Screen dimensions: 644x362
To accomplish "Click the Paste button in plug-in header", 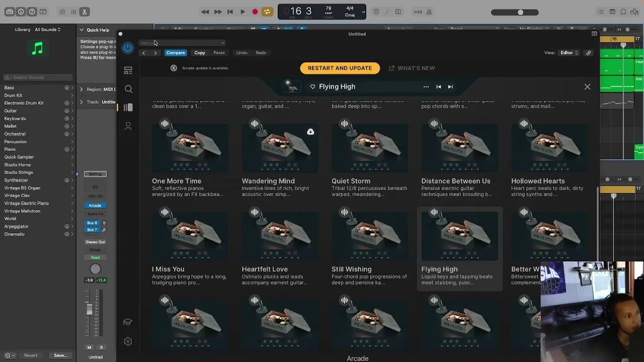I will pos(219,53).
